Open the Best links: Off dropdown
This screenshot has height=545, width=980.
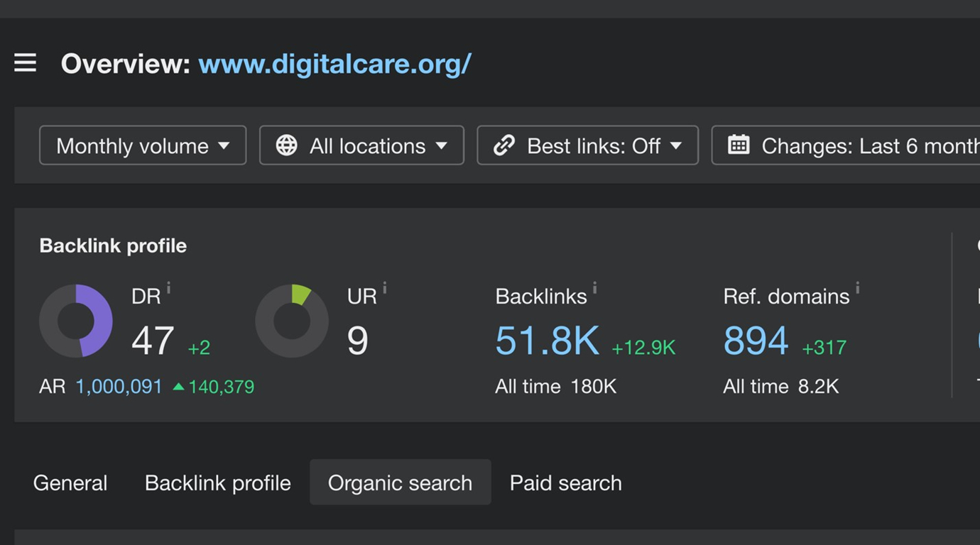tap(587, 145)
